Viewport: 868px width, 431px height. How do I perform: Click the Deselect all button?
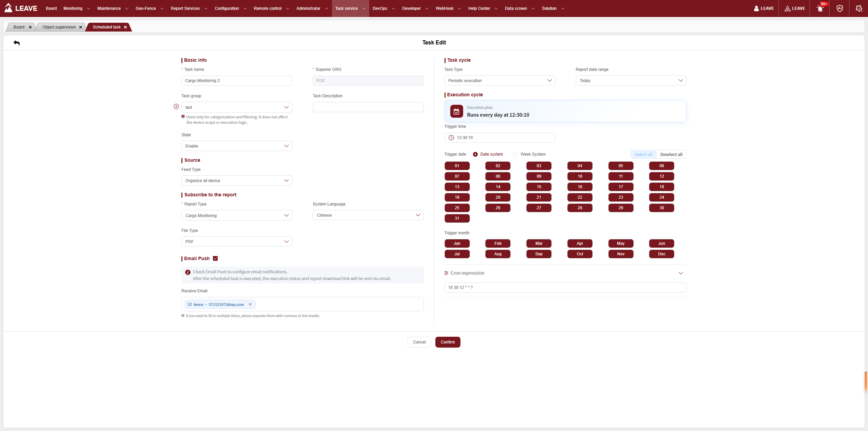[671, 154]
